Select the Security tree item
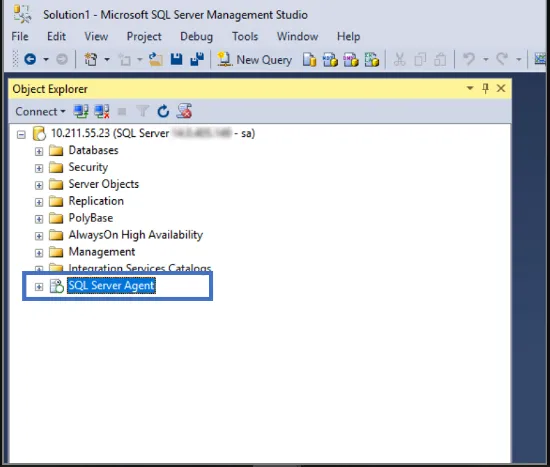The height and width of the screenshot is (467, 550). [88, 167]
